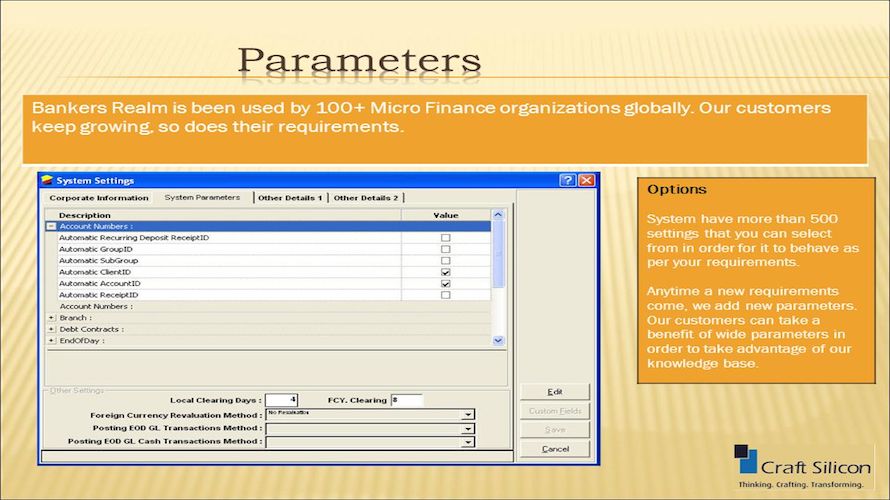Open the Corporate Information tab

(99, 198)
